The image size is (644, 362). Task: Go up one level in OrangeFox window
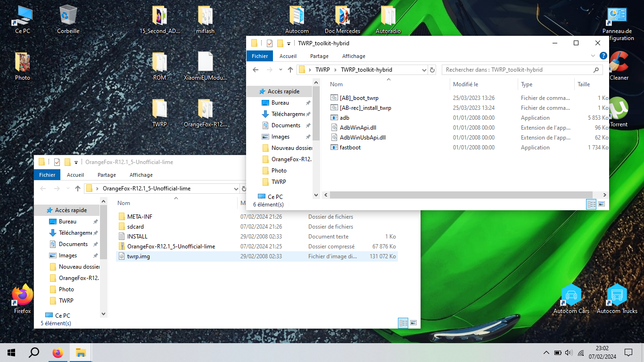(x=78, y=189)
